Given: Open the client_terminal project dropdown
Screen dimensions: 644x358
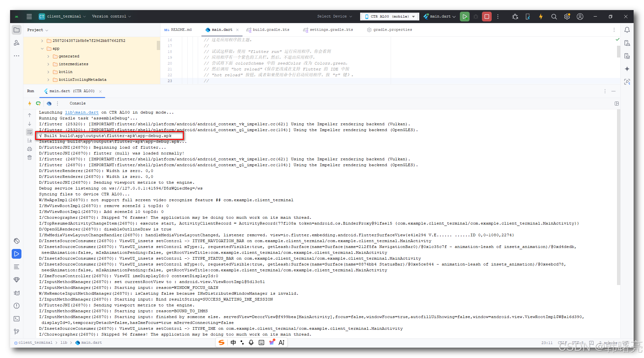Looking at the screenshot, I should [62, 16].
